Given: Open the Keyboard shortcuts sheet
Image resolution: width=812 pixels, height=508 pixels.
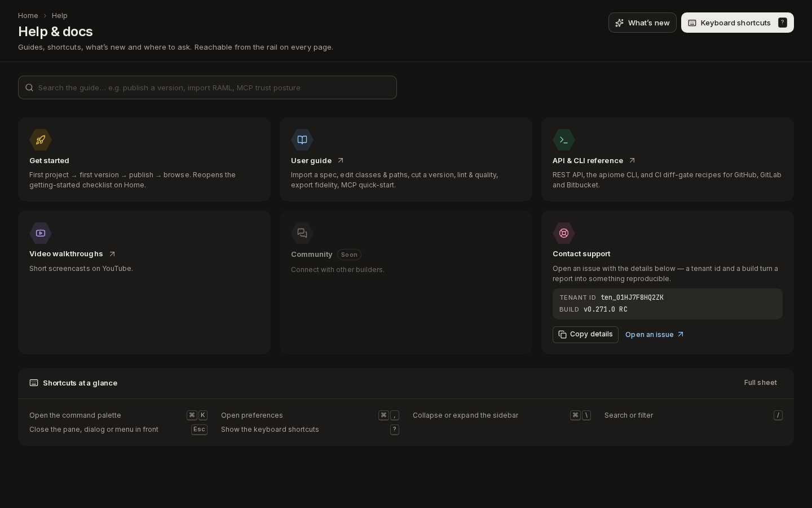Looking at the screenshot, I should (738, 23).
